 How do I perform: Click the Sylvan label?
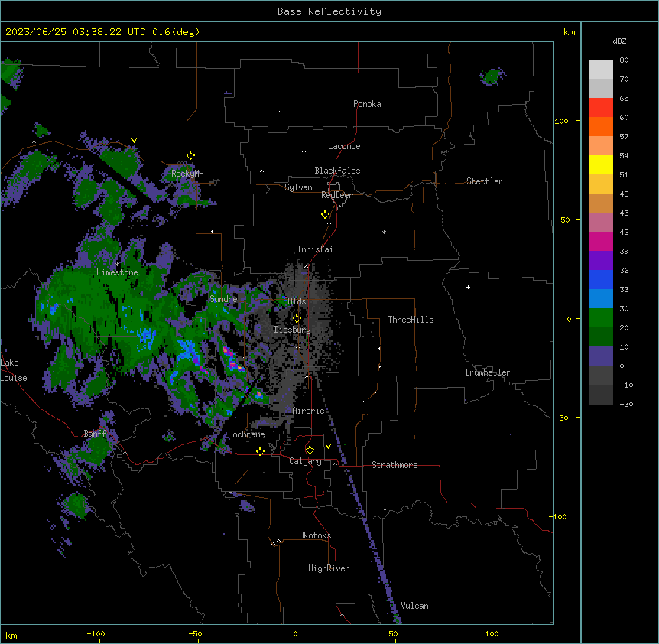[x=298, y=187]
